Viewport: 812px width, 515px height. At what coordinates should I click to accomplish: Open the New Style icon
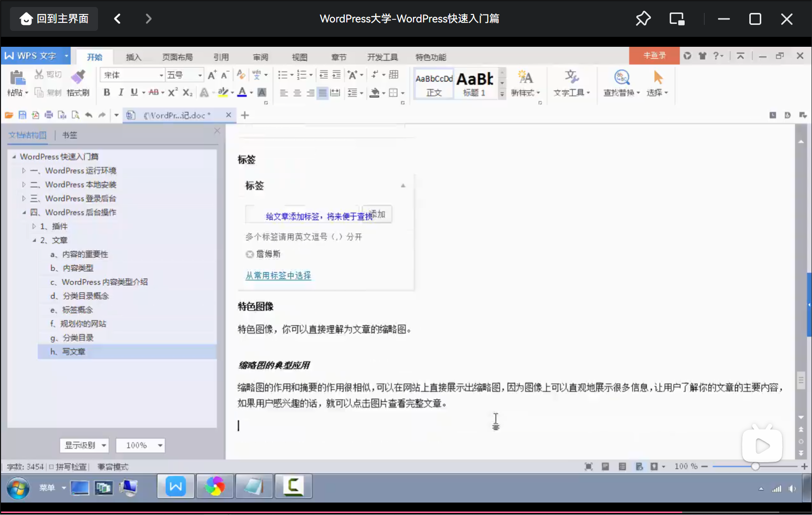pyautogui.click(x=525, y=77)
